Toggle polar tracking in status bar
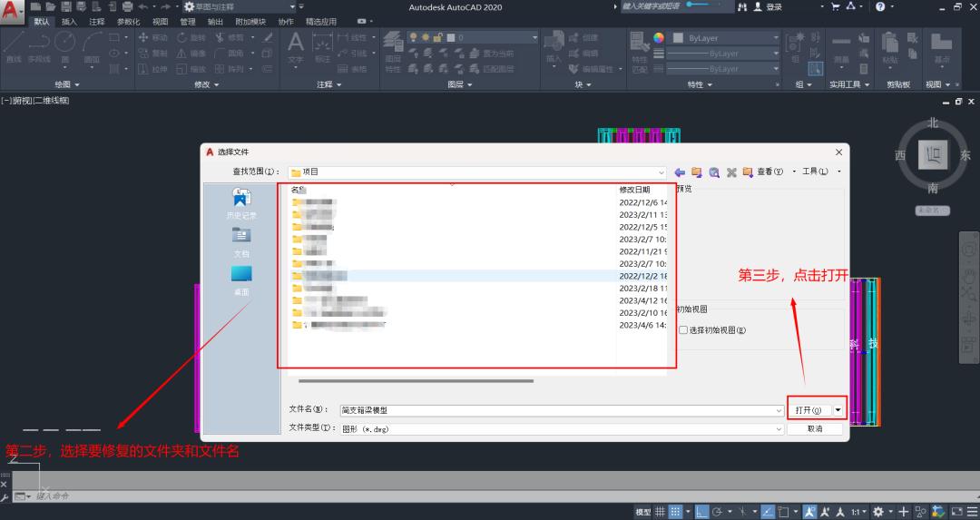Screen dimensions: 980x520 point(718,512)
